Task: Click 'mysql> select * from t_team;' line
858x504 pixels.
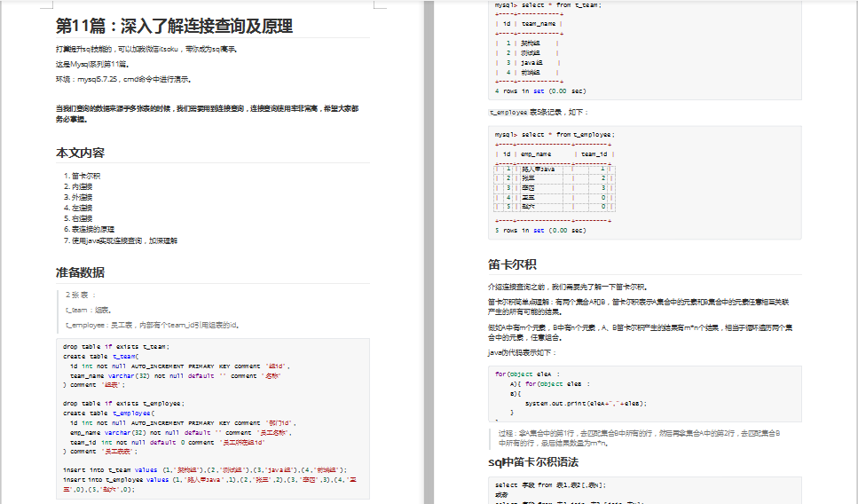Action: click(548, 5)
